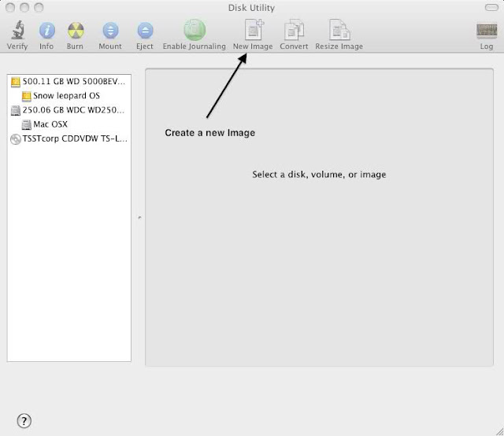Image resolution: width=504 pixels, height=436 pixels.
Task: Select the TSSTcorp CDDVDW drive
Action: pos(69,139)
